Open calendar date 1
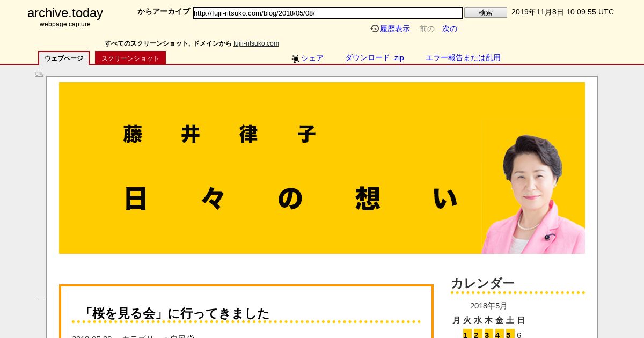Image resolution: width=644 pixels, height=338 pixels. click(467, 334)
